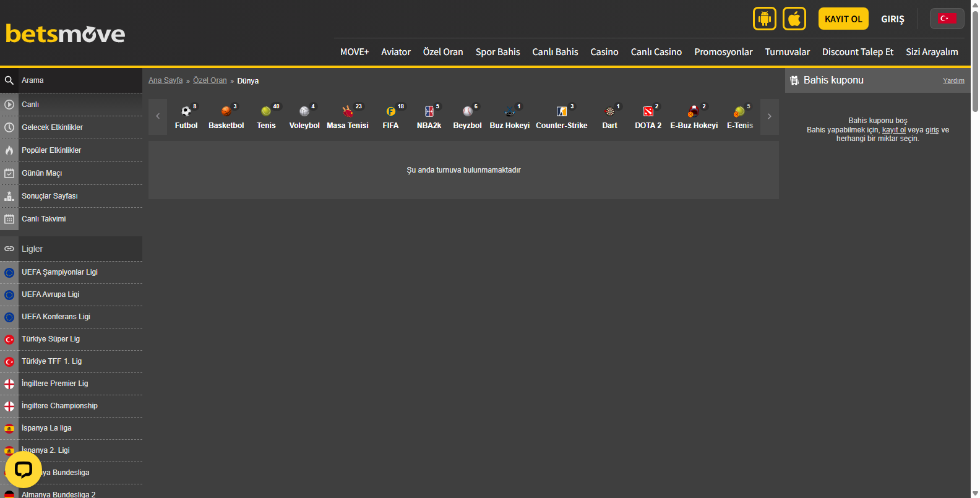
Task: Click the Canlı Takvimi calendar icon
Action: point(9,219)
